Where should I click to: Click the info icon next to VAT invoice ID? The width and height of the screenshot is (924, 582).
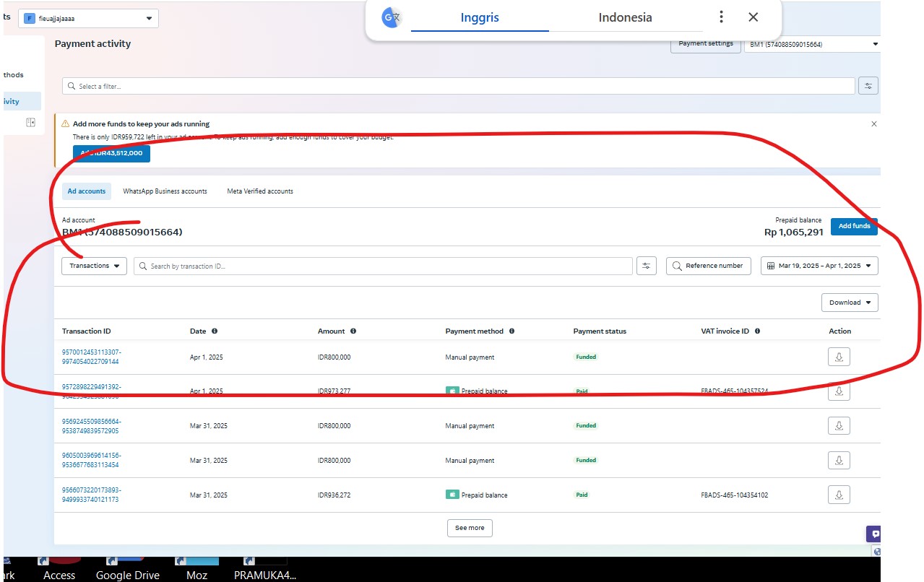pyautogui.click(x=757, y=331)
